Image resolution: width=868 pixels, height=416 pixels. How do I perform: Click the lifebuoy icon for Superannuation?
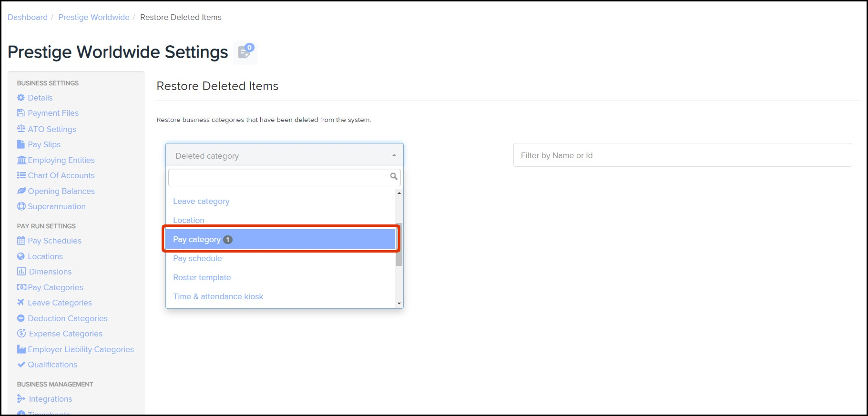point(21,206)
